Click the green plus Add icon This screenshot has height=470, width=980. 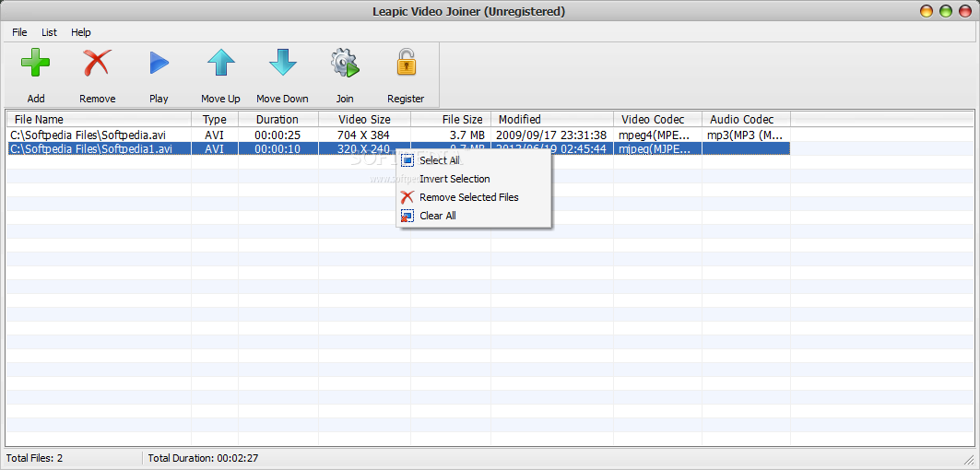[x=36, y=63]
